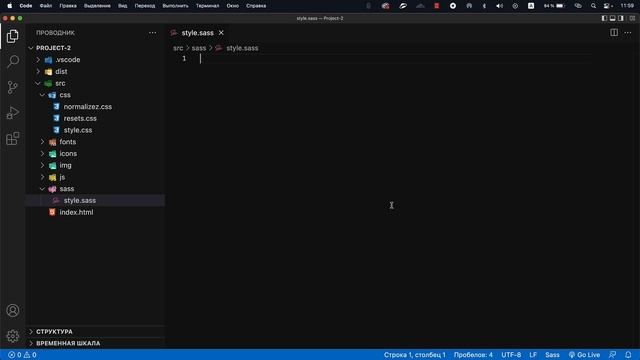
Task: Open the Apple menu
Action: (x=9, y=6)
